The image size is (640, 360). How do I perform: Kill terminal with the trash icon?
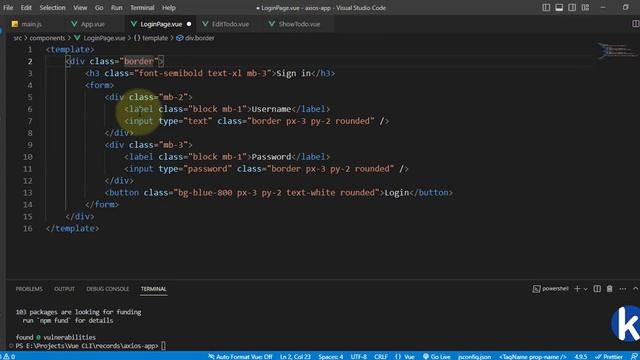click(x=609, y=289)
